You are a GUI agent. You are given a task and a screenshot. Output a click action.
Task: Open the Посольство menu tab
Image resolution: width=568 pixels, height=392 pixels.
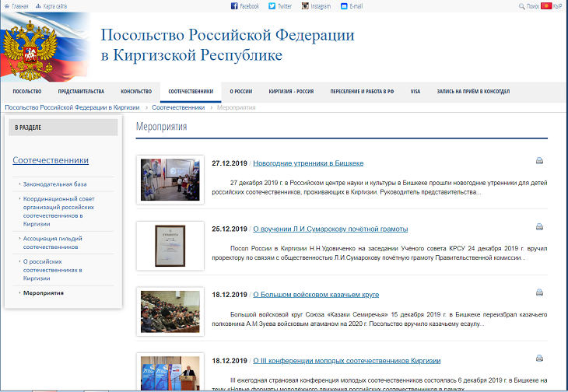coord(27,91)
